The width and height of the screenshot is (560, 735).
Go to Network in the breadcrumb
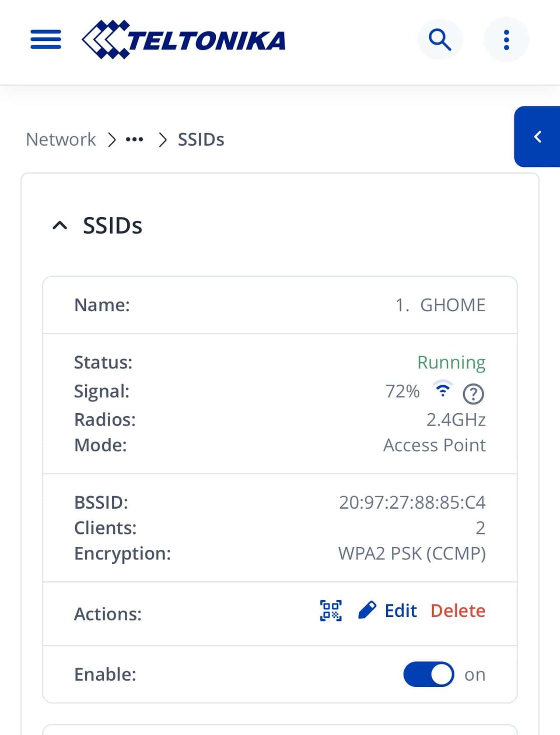(61, 140)
